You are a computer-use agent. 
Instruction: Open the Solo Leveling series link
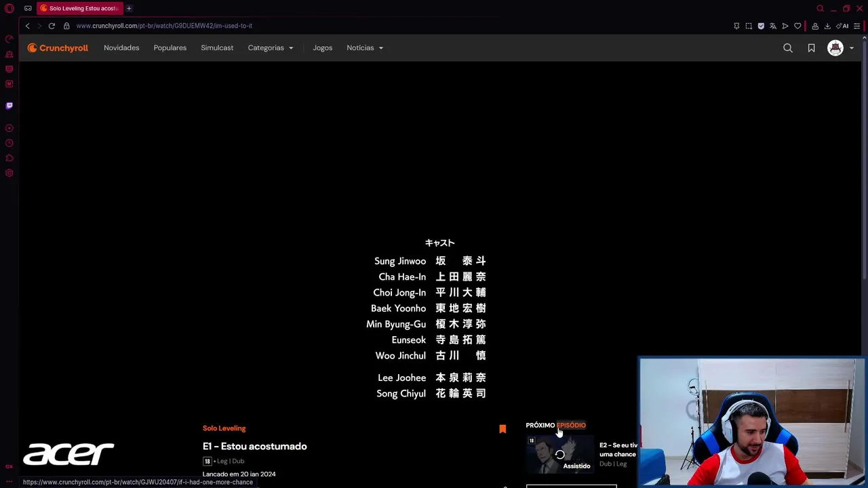tap(224, 428)
